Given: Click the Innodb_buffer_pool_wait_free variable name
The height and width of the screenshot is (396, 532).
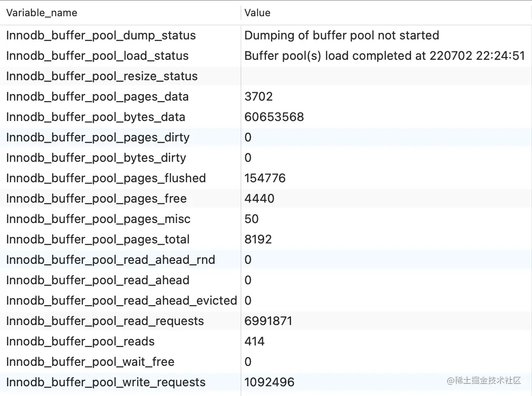Looking at the screenshot, I should pos(90,362).
